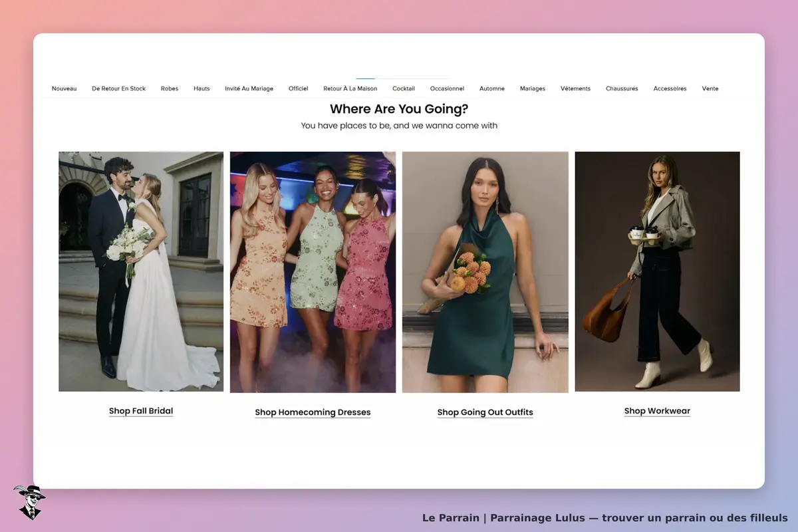Click the Where Are You Going? heading

(399, 109)
